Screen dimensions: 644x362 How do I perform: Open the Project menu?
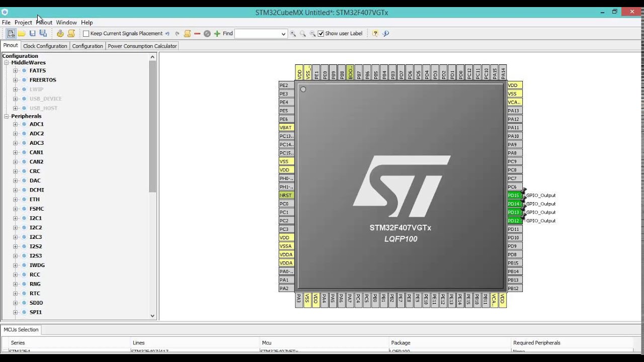click(x=23, y=23)
